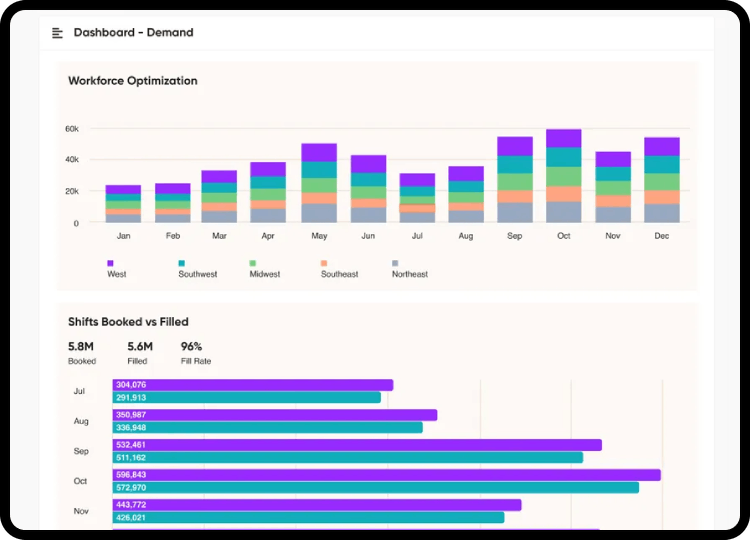The image size is (750, 540).
Task: Click the Shifts Booked vs Filled heading
Action: (128, 321)
